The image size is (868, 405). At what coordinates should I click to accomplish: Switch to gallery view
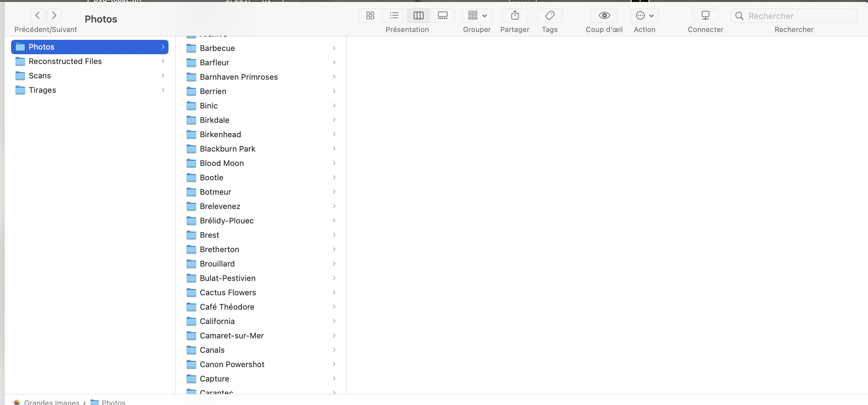(442, 15)
